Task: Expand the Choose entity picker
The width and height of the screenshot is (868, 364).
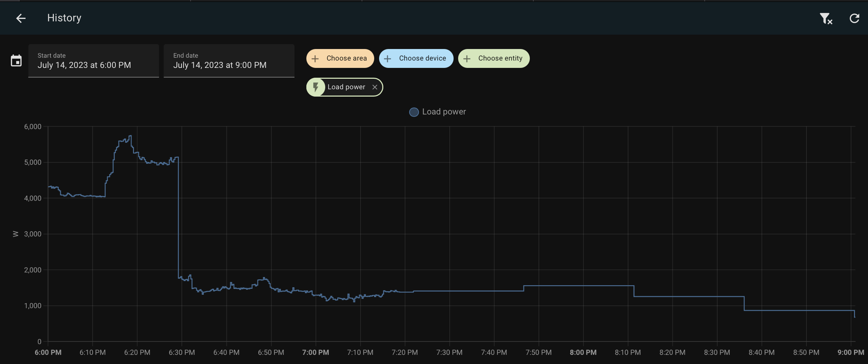Action: (494, 58)
